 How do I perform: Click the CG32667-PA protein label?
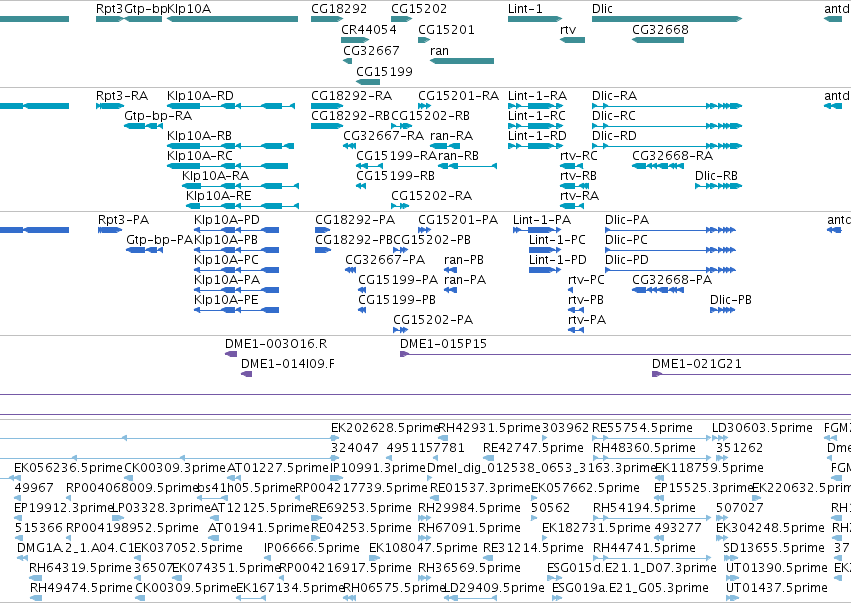pyautogui.click(x=385, y=260)
